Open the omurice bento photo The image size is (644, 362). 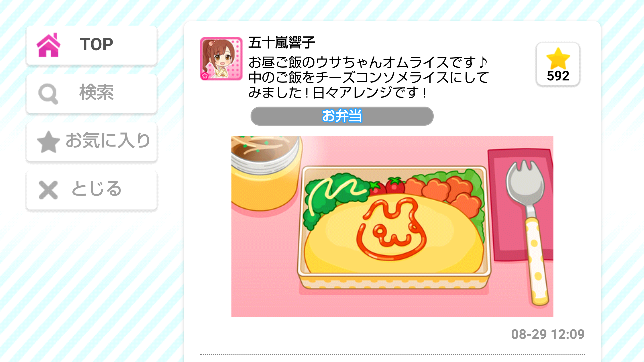(x=392, y=226)
